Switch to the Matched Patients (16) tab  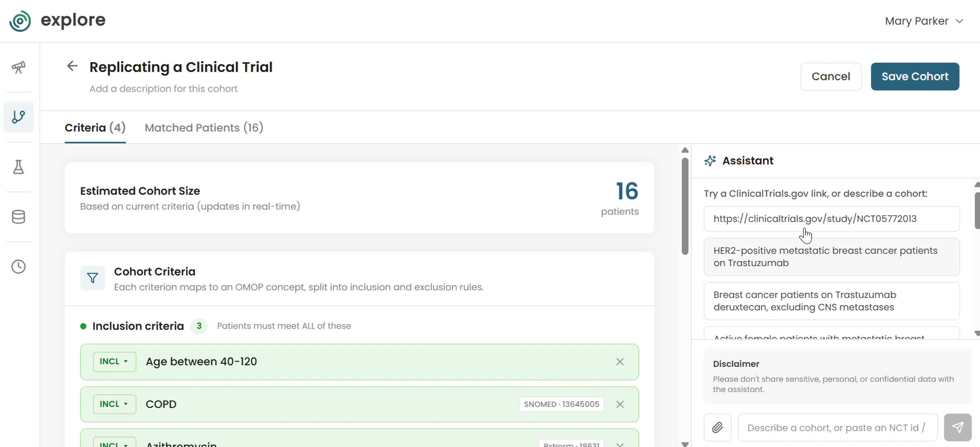click(x=204, y=127)
